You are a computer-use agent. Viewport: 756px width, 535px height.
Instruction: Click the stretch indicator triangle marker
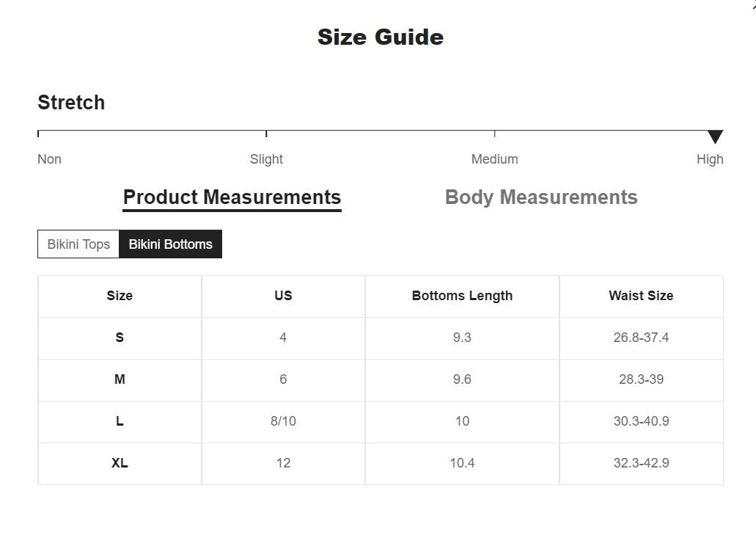(x=715, y=137)
